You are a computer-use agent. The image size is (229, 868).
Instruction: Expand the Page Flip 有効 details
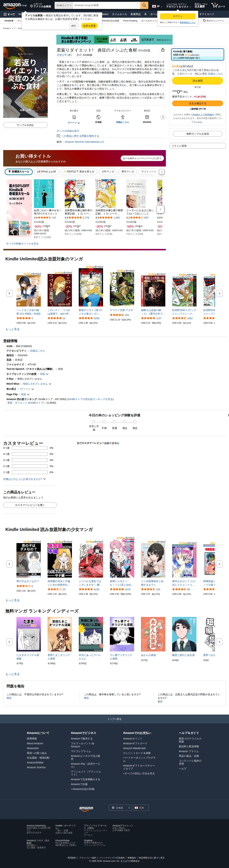[x=25, y=394]
